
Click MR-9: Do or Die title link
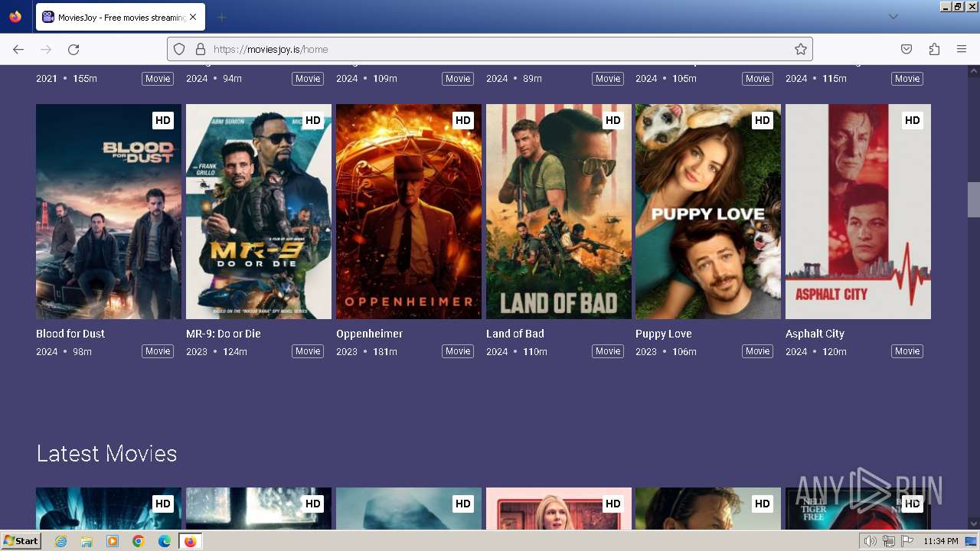(224, 334)
